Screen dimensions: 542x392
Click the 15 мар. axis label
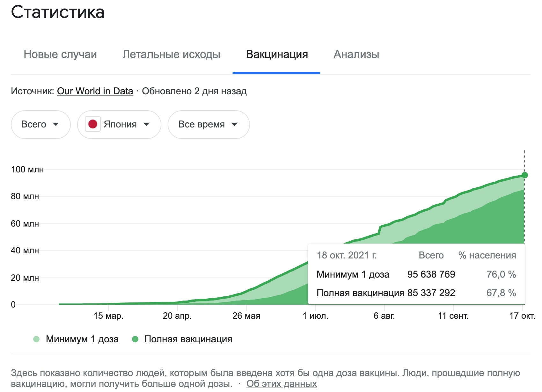point(108,316)
